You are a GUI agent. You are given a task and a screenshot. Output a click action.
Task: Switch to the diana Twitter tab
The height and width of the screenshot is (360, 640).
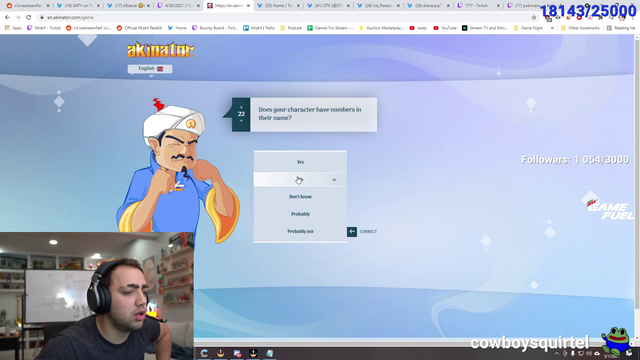[x=428, y=6]
